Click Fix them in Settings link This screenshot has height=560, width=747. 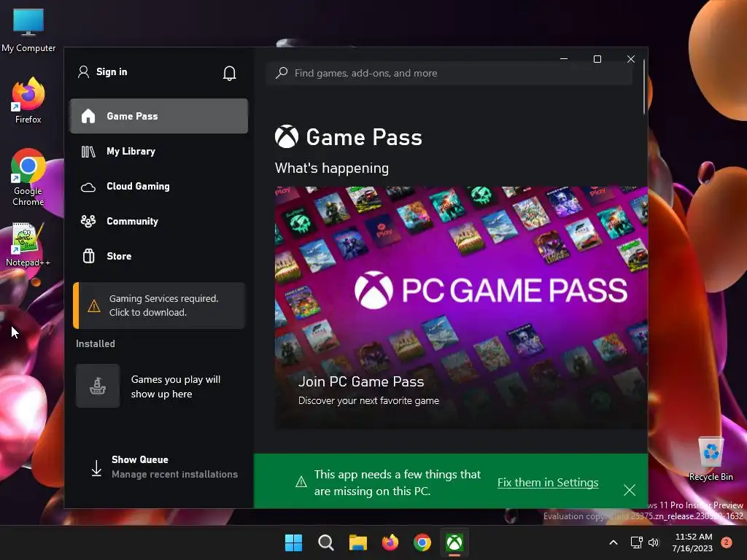point(548,483)
